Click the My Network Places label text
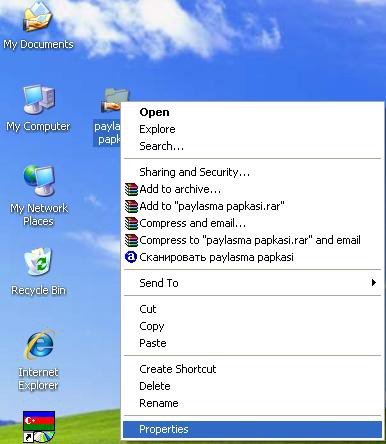386x444 pixels. 39,214
